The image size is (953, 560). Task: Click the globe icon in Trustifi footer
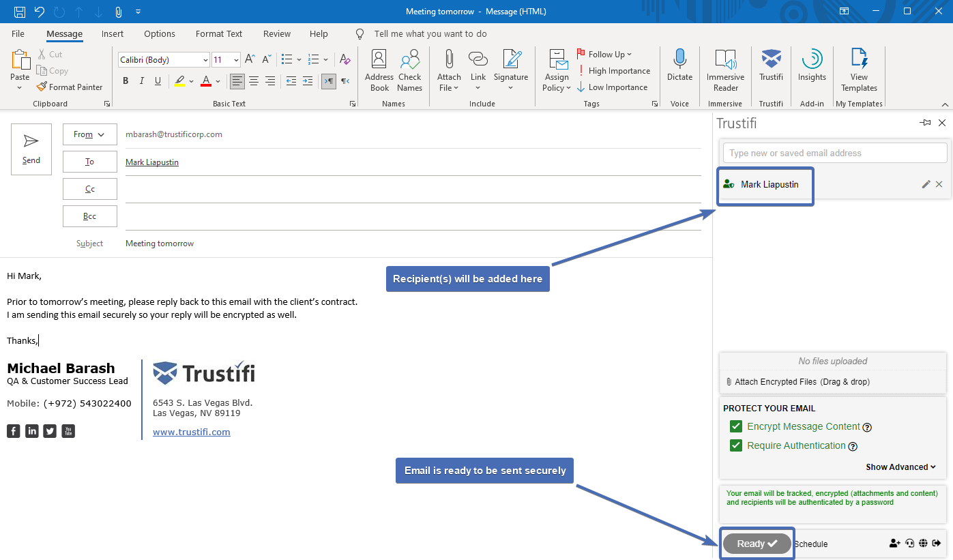pos(923,544)
